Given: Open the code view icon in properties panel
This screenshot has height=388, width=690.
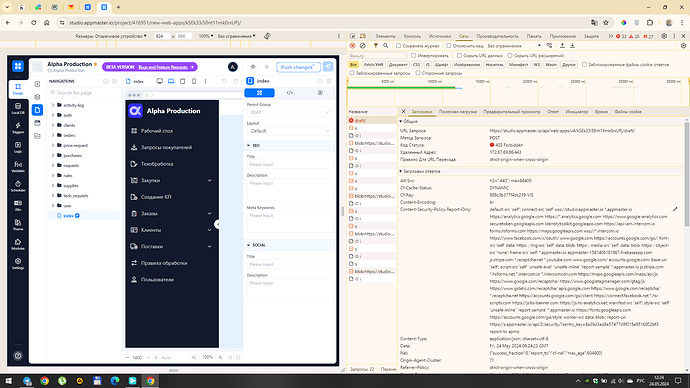Looking at the screenshot, I should click(290, 93).
